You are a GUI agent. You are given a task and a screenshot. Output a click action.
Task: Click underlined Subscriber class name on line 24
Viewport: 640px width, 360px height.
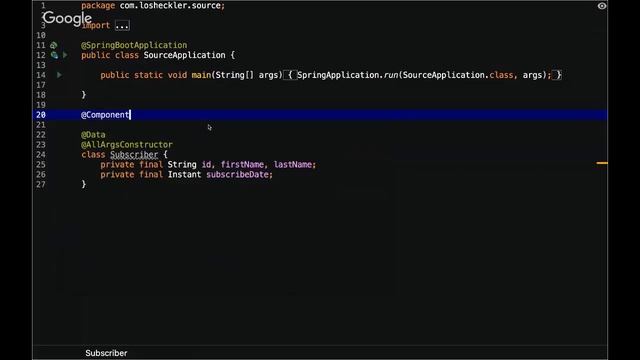pos(134,155)
